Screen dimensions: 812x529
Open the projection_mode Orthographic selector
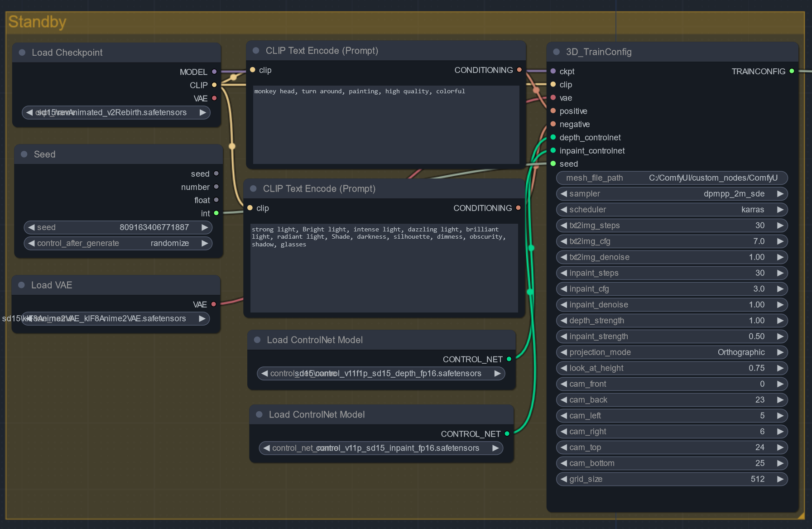click(x=672, y=352)
